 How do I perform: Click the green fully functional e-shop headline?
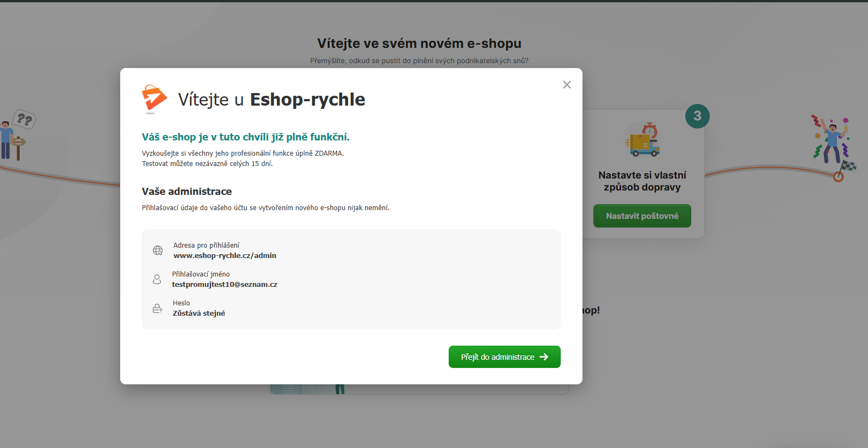click(x=245, y=137)
